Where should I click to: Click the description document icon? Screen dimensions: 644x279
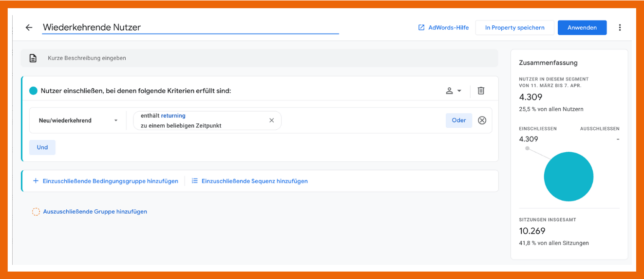point(33,58)
